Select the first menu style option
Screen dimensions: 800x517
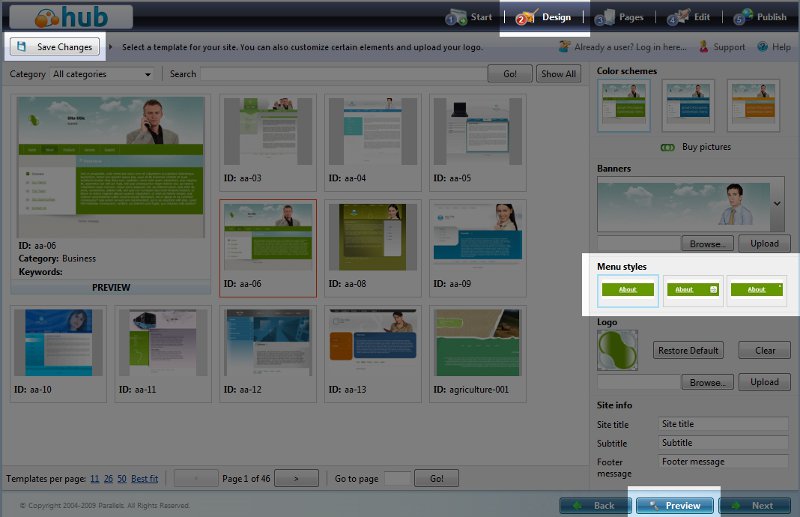(x=628, y=290)
